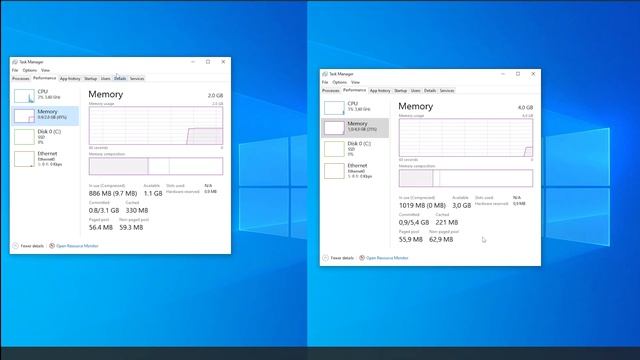Click memory usage graph in left window
640x360 pixels.
coord(156,126)
